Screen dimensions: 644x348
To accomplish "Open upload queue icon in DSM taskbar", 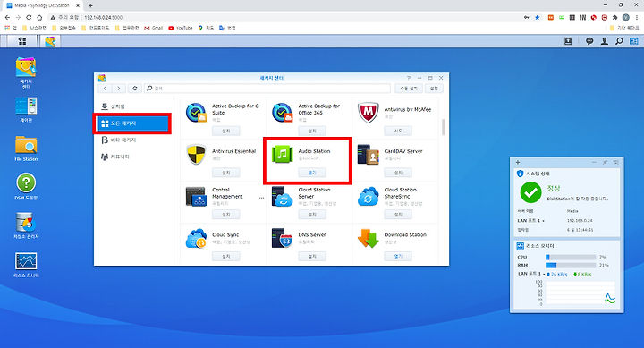I will [568, 41].
